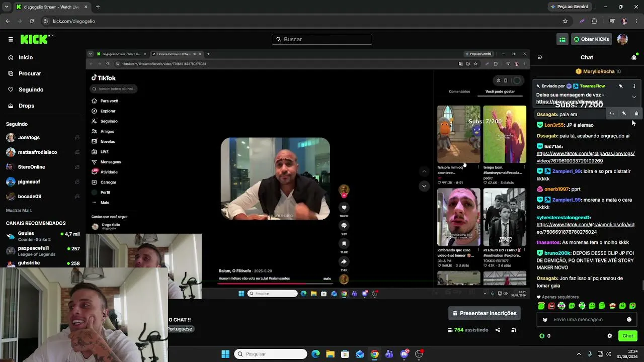Screen dimensions: 644x362
Task: Open OBS Studio from the taskbar
Action: pyautogui.click(x=419, y=354)
